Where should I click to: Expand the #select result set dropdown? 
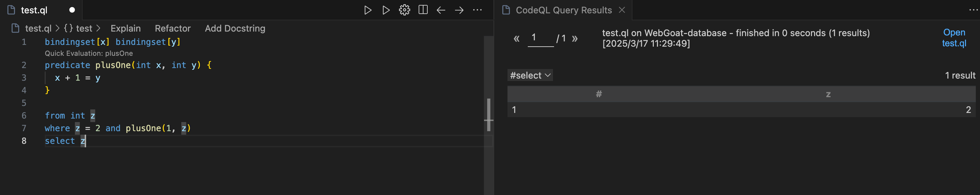click(x=530, y=75)
